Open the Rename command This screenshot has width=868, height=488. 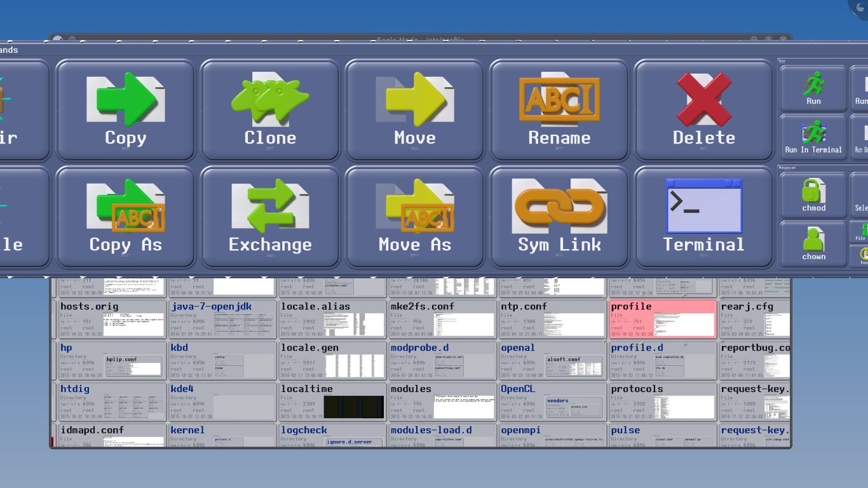(x=559, y=111)
